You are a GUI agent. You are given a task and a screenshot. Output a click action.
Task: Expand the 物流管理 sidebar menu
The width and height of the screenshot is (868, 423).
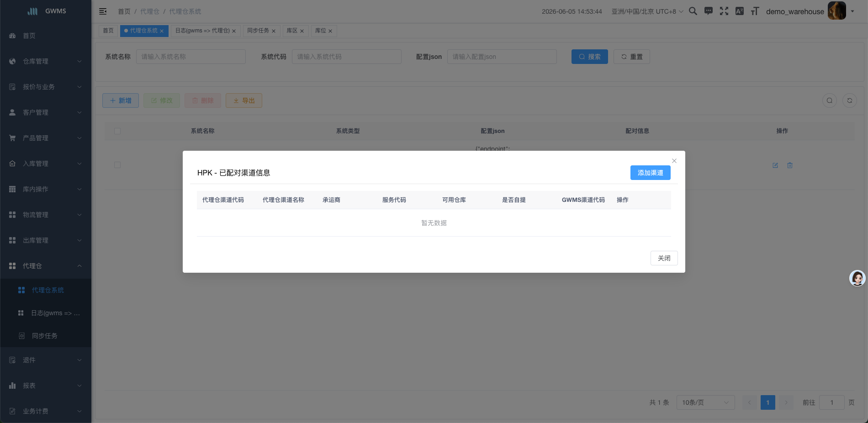tap(46, 215)
